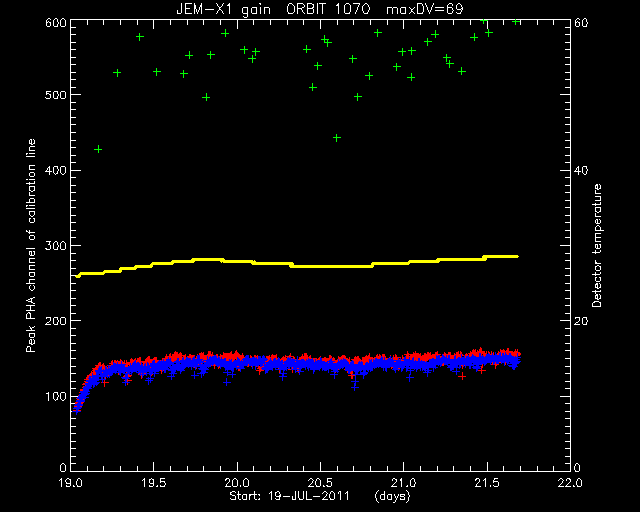This screenshot has width=640, height=512.
Task: Click the 20.5 x-axis tick label
Action: click(x=320, y=483)
